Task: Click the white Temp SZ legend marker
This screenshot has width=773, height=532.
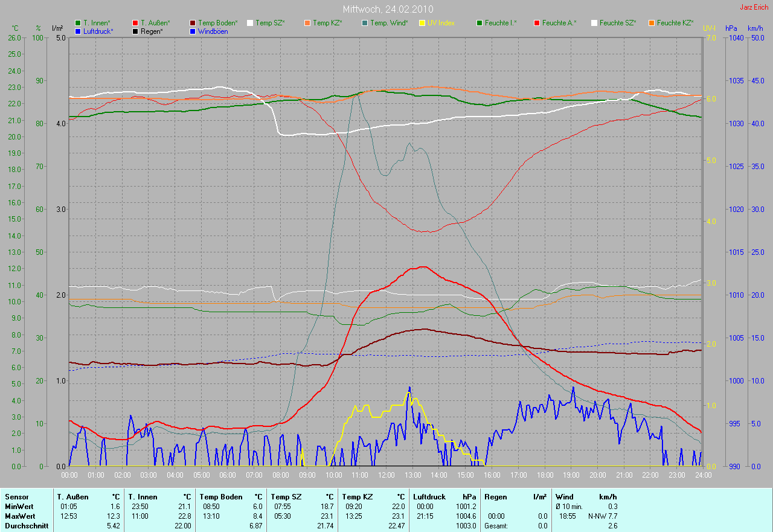Action: (250, 23)
